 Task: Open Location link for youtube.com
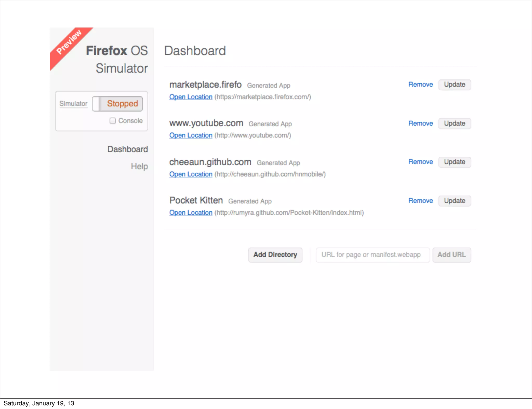click(x=191, y=135)
